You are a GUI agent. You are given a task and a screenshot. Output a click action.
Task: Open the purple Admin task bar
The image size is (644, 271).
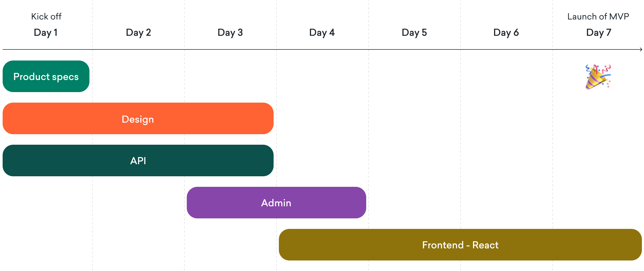(x=276, y=203)
